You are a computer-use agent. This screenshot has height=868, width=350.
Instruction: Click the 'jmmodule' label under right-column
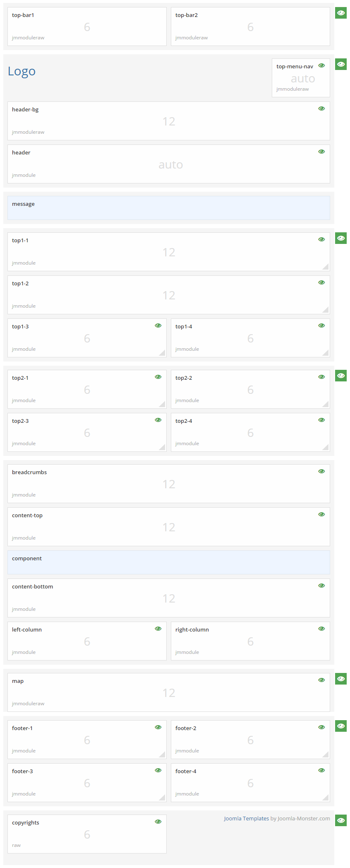click(187, 652)
